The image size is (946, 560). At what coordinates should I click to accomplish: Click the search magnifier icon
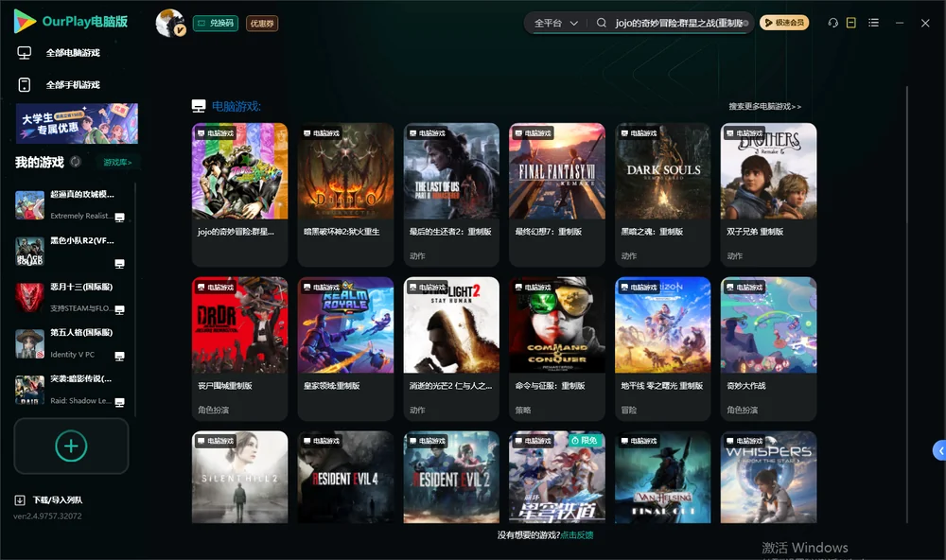(601, 23)
